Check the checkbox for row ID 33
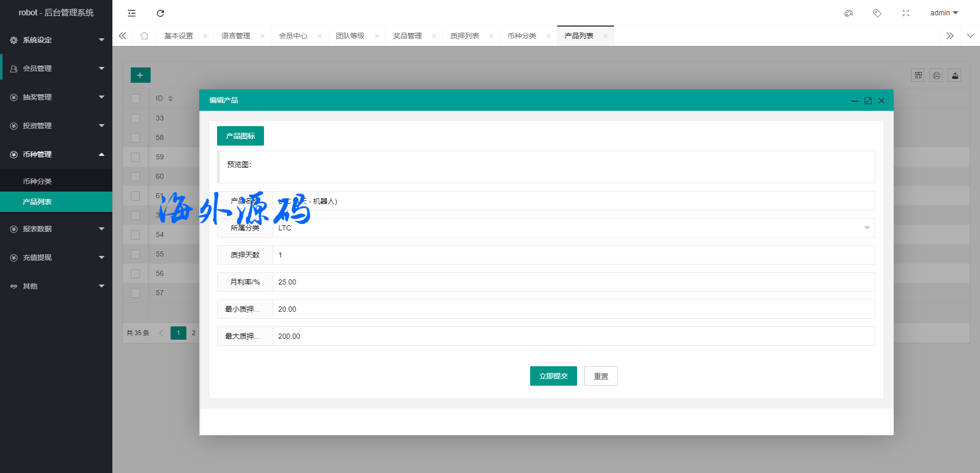 [x=135, y=119]
